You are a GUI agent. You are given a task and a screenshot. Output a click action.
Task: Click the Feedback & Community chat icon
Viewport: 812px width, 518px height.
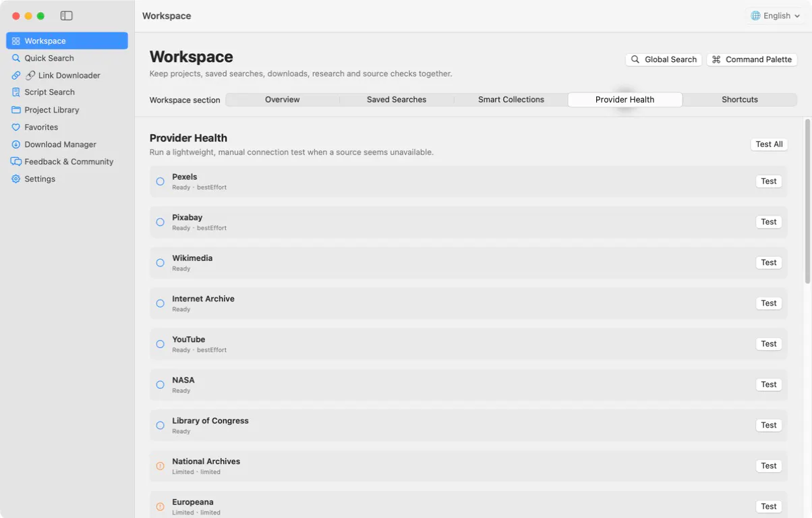(16, 162)
